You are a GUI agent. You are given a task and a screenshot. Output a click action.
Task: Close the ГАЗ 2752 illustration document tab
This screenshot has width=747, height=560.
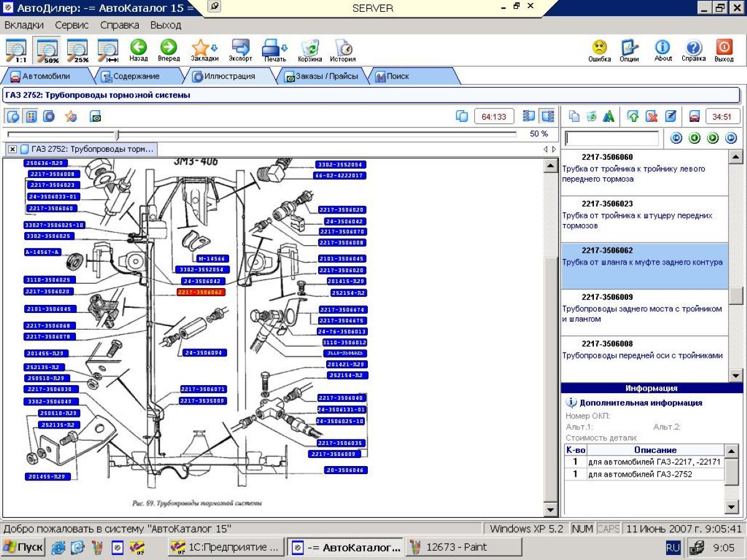pos(12,149)
